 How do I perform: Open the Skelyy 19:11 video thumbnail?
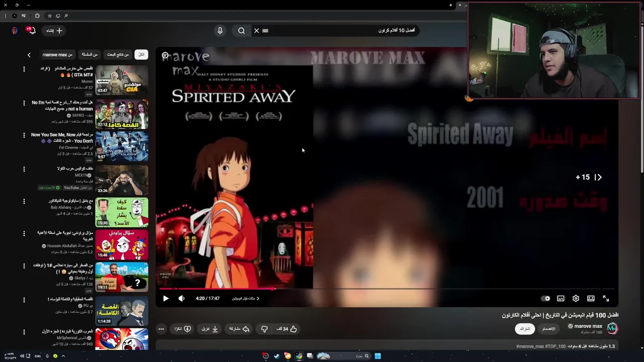pos(122,277)
